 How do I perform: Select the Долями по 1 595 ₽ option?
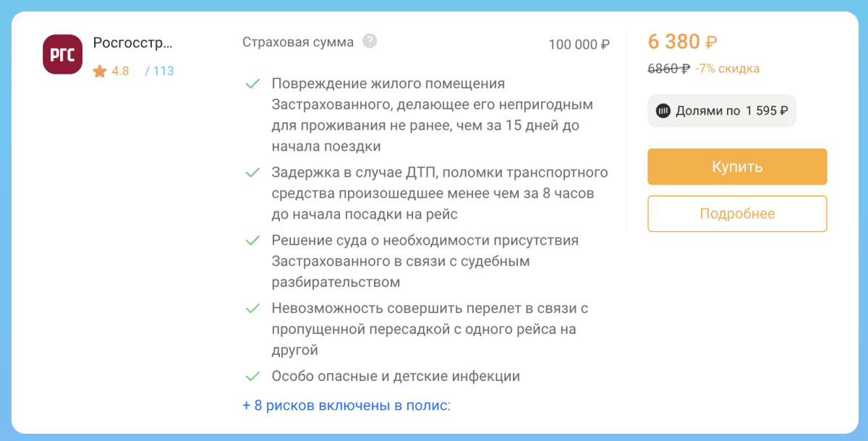(722, 112)
